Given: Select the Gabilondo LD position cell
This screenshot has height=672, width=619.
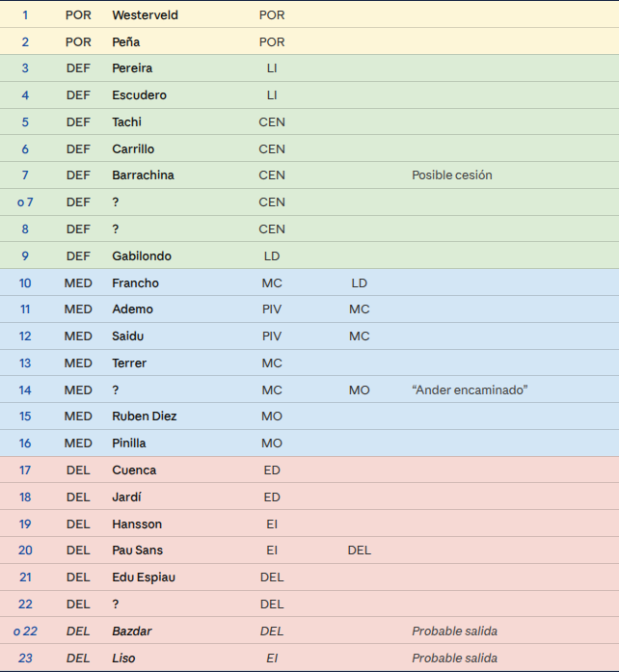Looking at the screenshot, I should pyautogui.click(x=272, y=256).
